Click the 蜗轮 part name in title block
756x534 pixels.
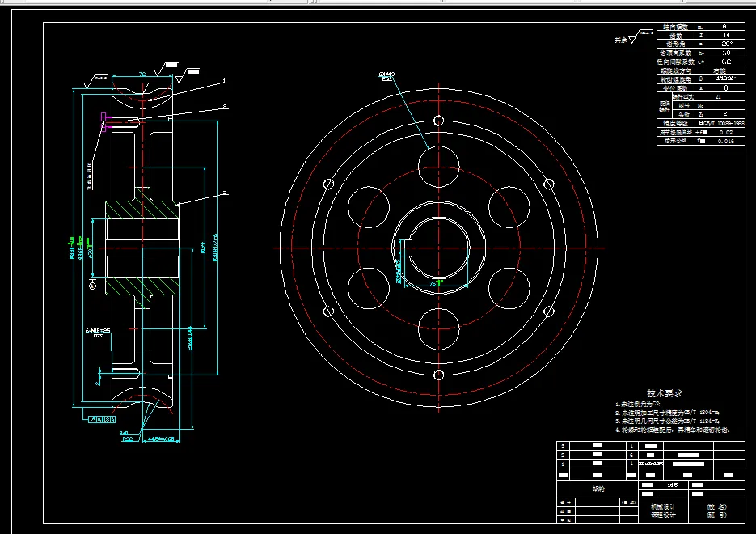(598, 489)
